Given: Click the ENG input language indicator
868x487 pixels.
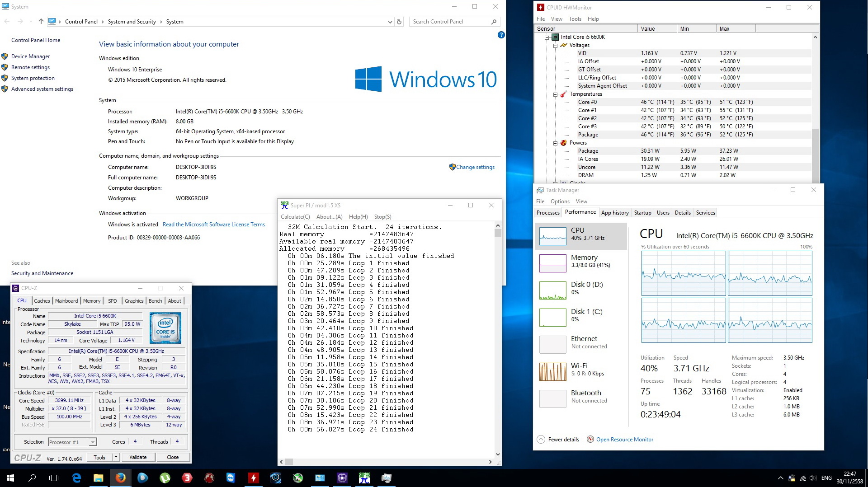Looking at the screenshot, I should pos(826,478).
